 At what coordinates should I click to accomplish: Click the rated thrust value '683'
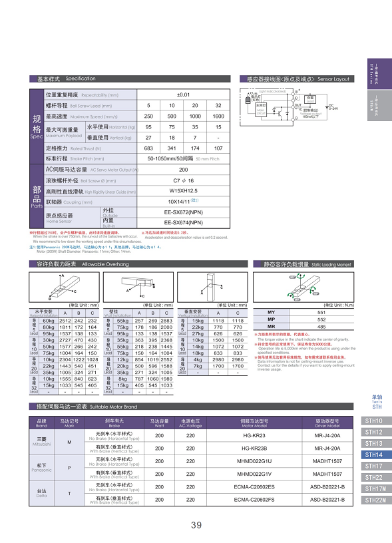[148, 148]
